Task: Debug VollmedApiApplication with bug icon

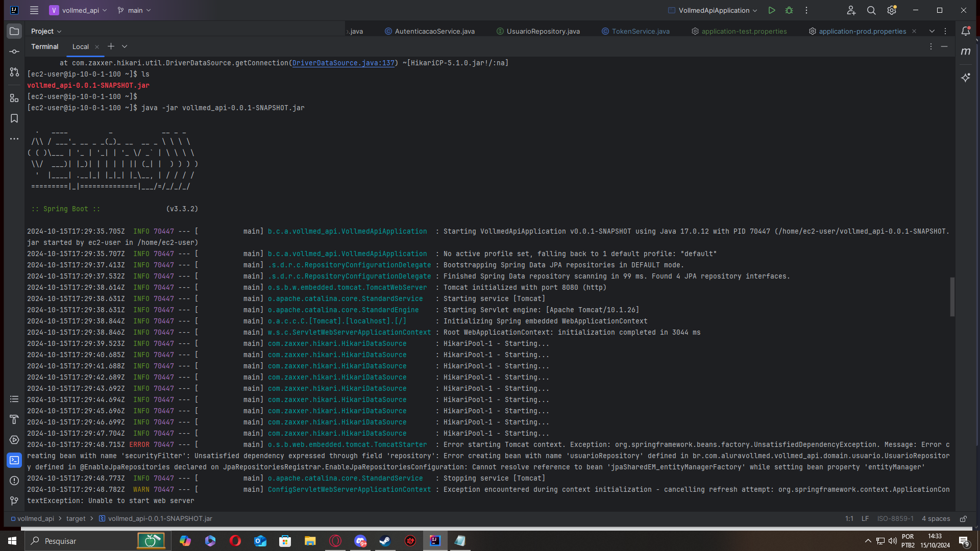Action: tap(789, 10)
